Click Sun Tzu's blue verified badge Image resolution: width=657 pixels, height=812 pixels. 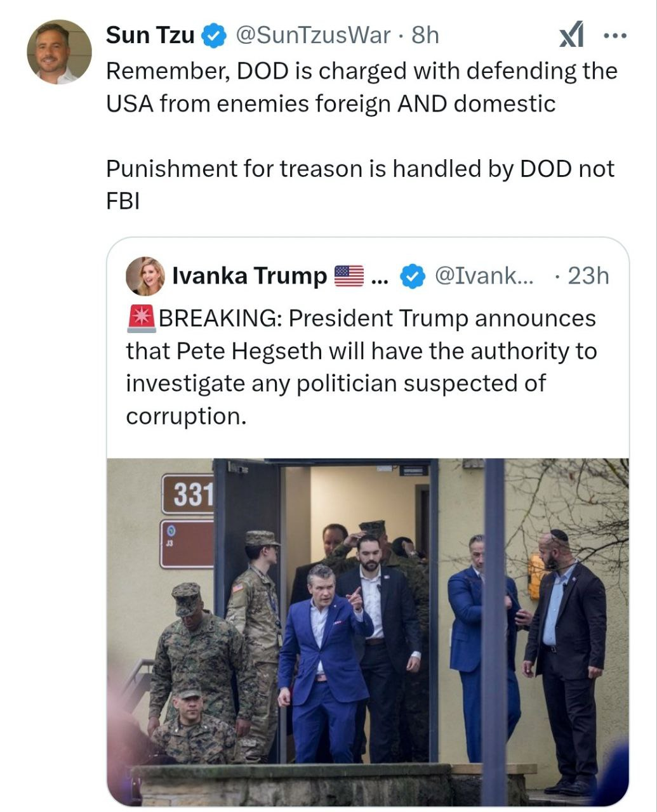[215, 36]
